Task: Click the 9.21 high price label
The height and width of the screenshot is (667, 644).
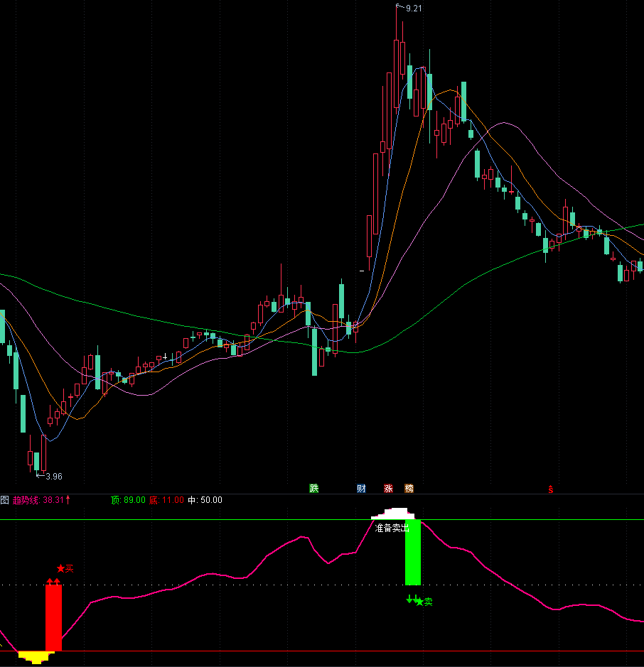Action: pos(412,9)
